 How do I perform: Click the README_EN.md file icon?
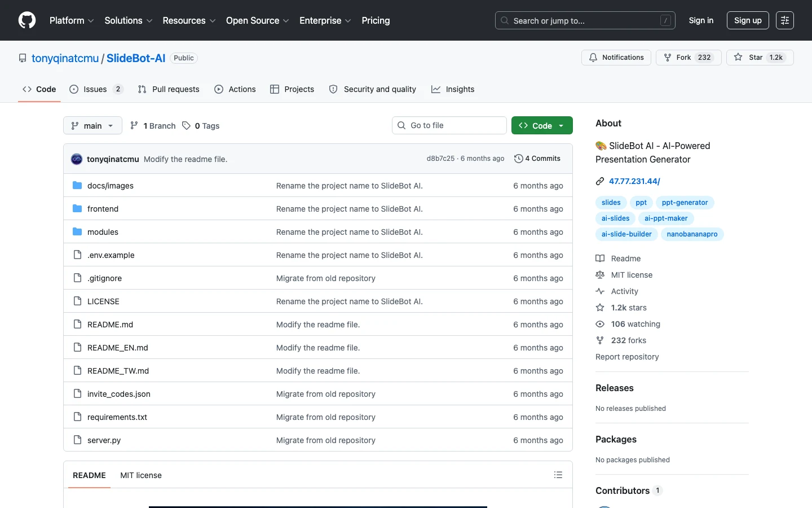tap(77, 348)
